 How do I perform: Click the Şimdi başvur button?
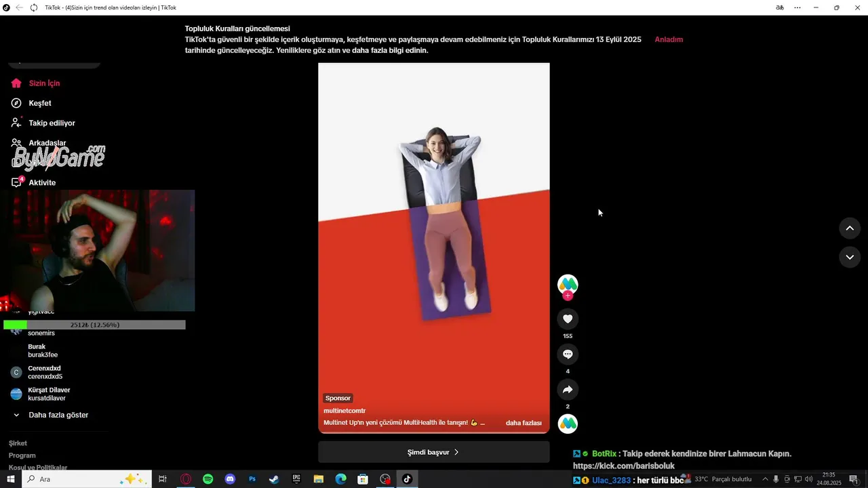point(434,452)
